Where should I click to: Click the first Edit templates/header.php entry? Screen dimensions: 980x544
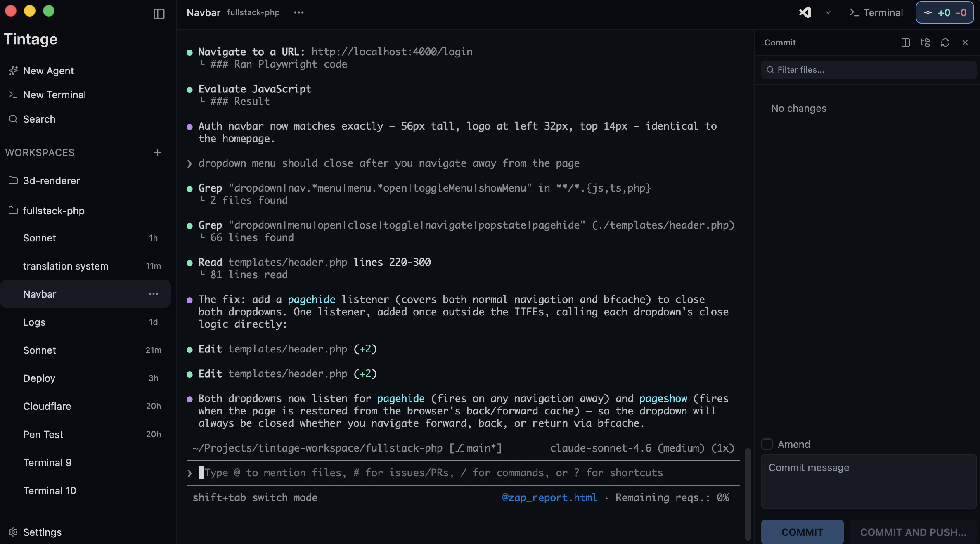tap(287, 349)
